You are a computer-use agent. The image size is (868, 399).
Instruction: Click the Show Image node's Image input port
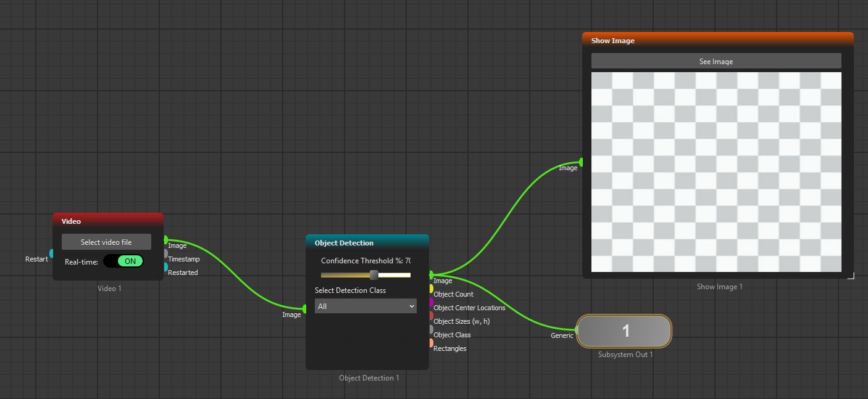[581, 162]
